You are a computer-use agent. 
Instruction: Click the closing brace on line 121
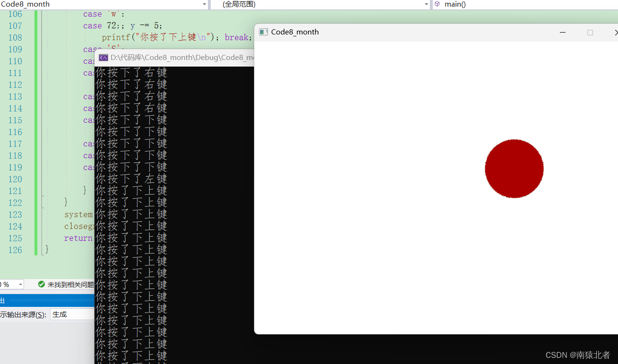point(85,191)
